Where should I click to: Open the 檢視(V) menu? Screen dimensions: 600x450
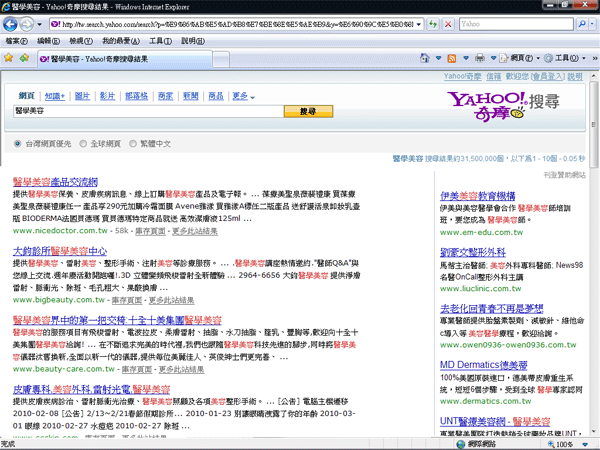(x=81, y=41)
